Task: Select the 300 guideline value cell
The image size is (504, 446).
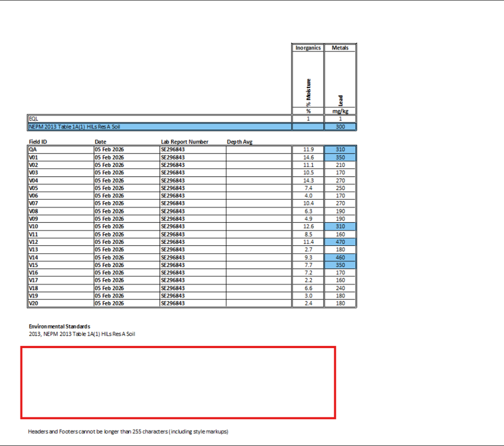Action: [x=340, y=127]
